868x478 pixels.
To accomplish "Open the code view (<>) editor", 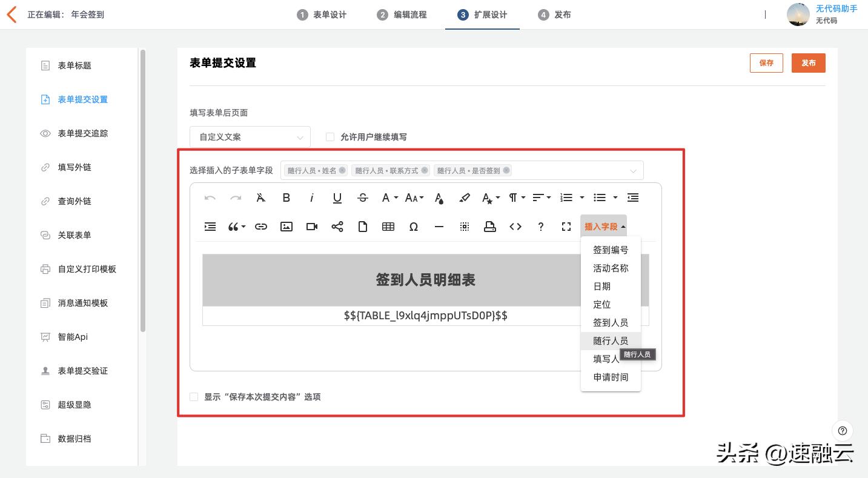I will [x=515, y=227].
